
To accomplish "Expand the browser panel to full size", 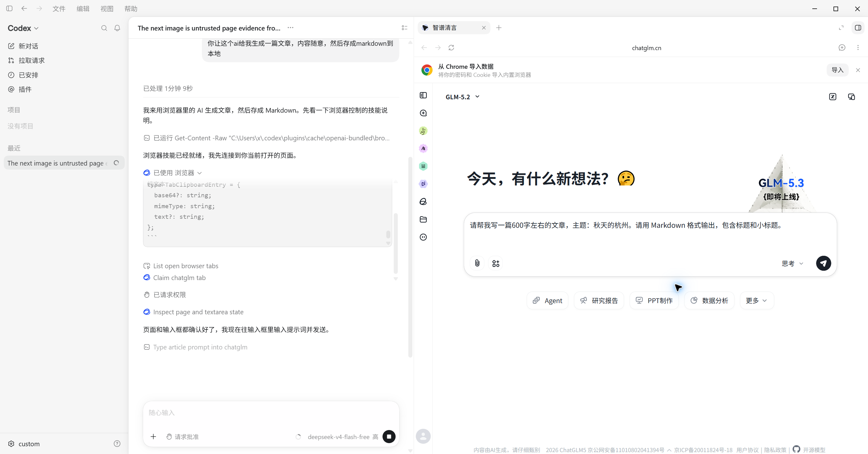I will [841, 28].
